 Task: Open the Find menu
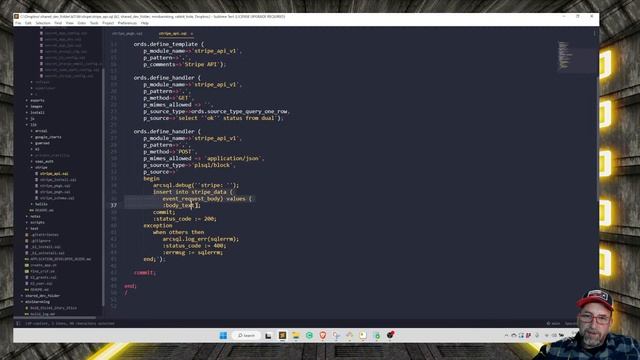(x=58, y=23)
